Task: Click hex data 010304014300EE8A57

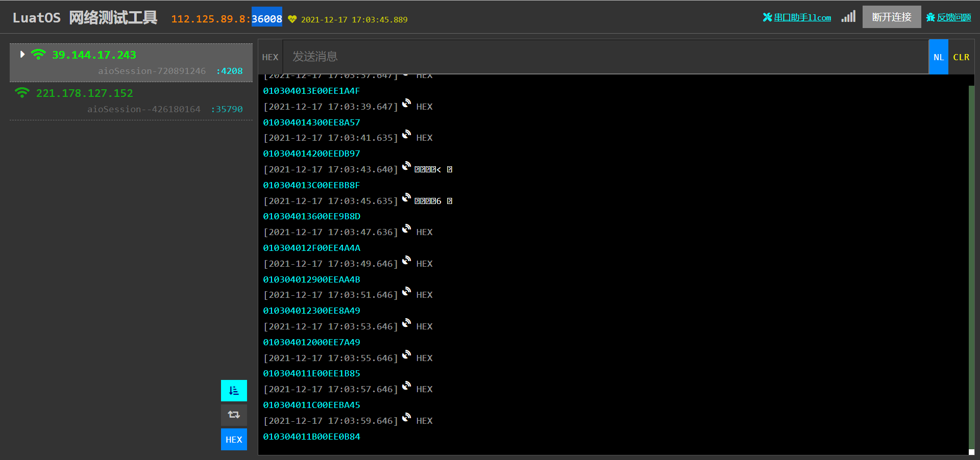Action: tap(311, 122)
